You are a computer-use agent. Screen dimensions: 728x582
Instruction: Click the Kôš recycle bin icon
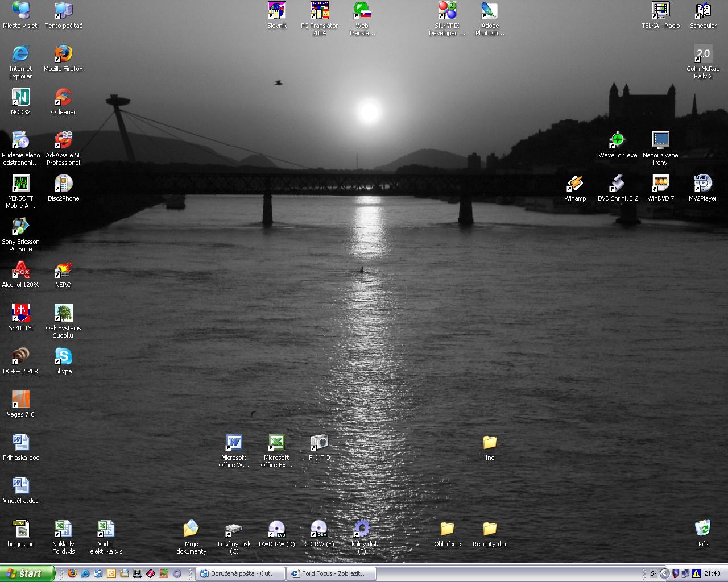click(703, 529)
